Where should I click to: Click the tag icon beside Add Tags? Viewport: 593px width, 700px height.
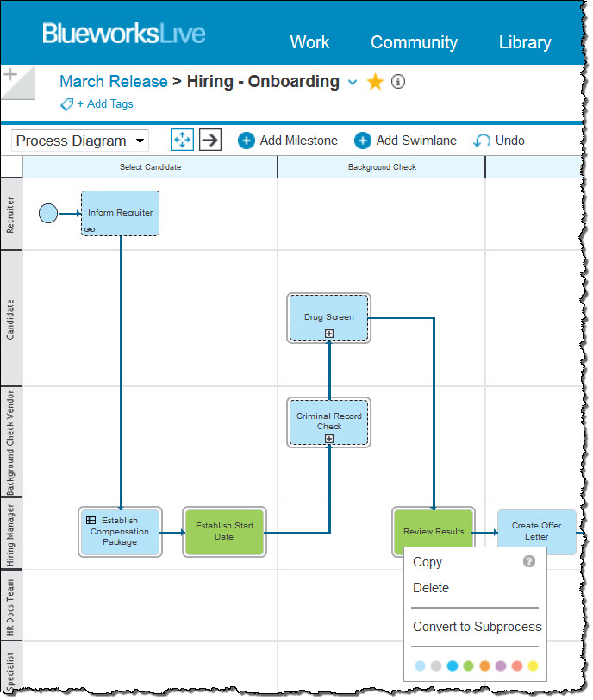(x=67, y=104)
